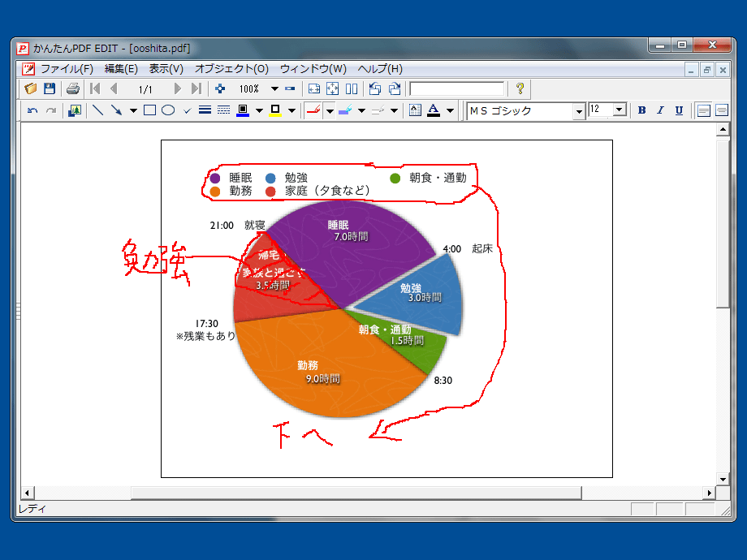Expand the 100% zoom level dropdown
Image resolution: width=747 pixels, height=560 pixels.
click(275, 88)
